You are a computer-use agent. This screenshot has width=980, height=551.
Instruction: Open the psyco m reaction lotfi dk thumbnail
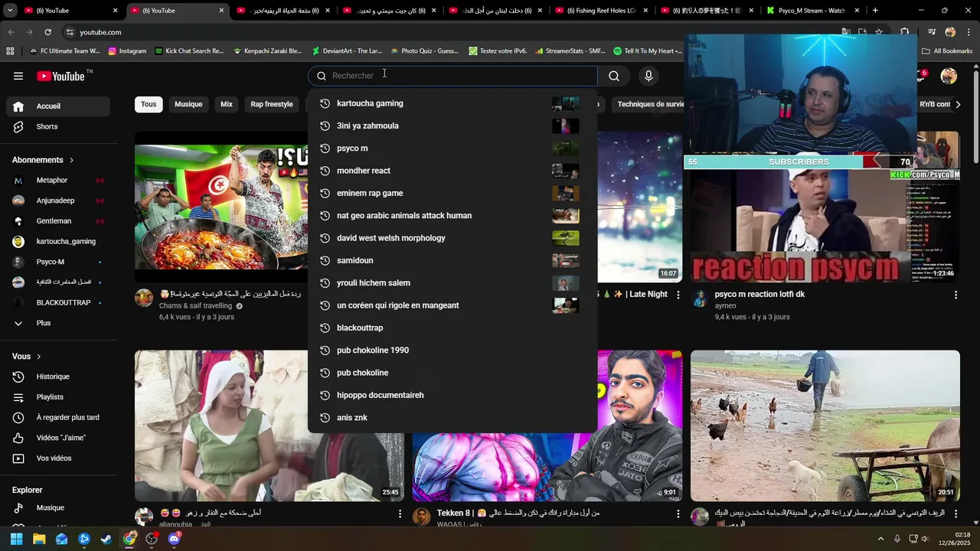(x=825, y=207)
